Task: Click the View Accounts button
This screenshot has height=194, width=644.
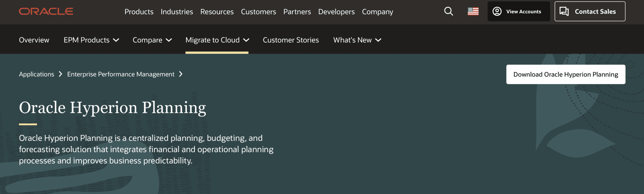Action: click(x=519, y=11)
